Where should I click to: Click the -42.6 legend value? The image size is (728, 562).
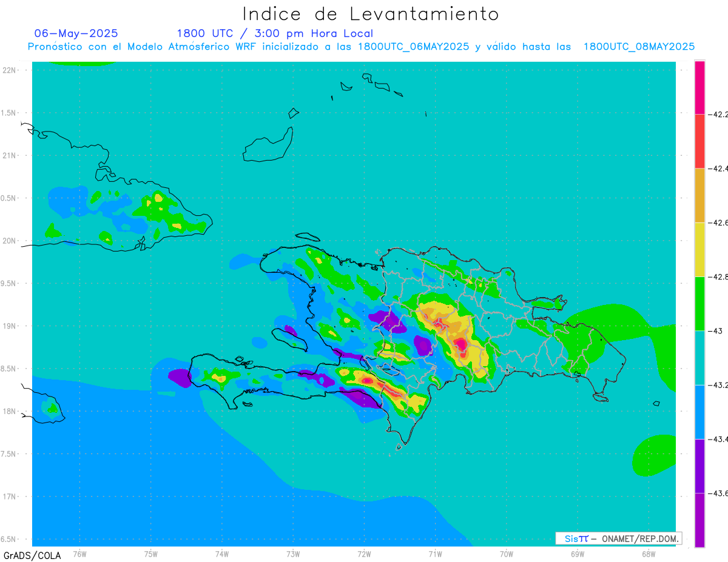tap(720, 222)
